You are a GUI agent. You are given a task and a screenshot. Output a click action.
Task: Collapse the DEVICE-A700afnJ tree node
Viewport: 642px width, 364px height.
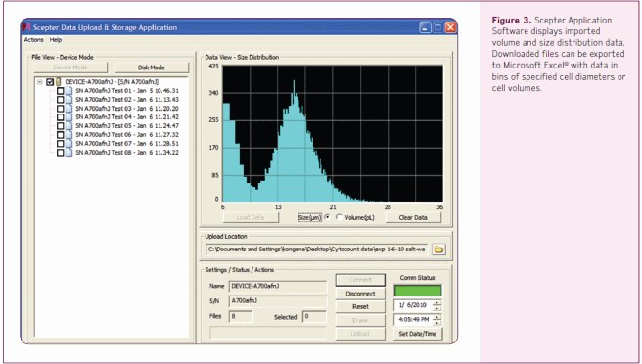40,82
